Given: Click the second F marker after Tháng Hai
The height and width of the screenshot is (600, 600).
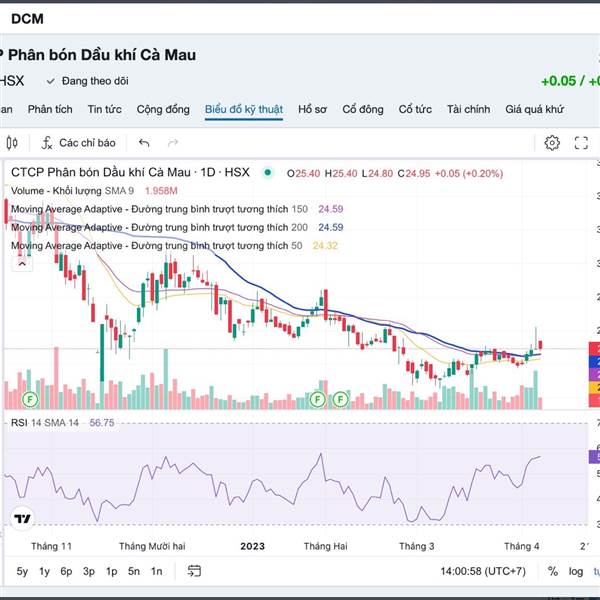Looking at the screenshot, I should pyautogui.click(x=340, y=400).
